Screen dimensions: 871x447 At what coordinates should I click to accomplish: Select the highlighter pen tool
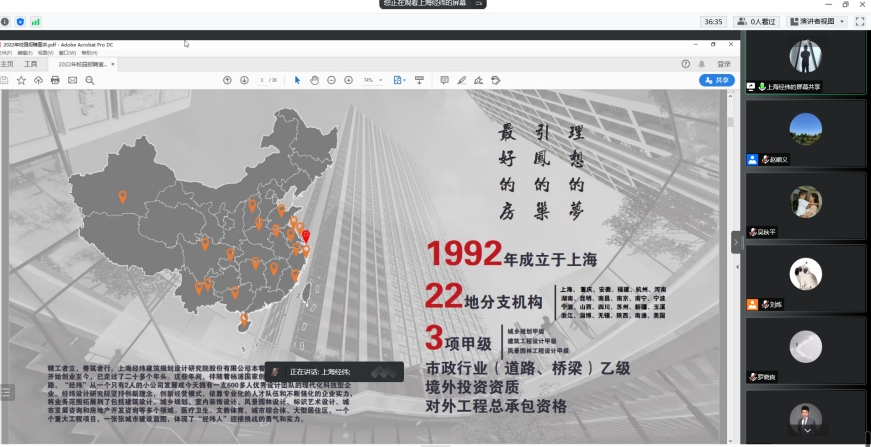click(462, 80)
